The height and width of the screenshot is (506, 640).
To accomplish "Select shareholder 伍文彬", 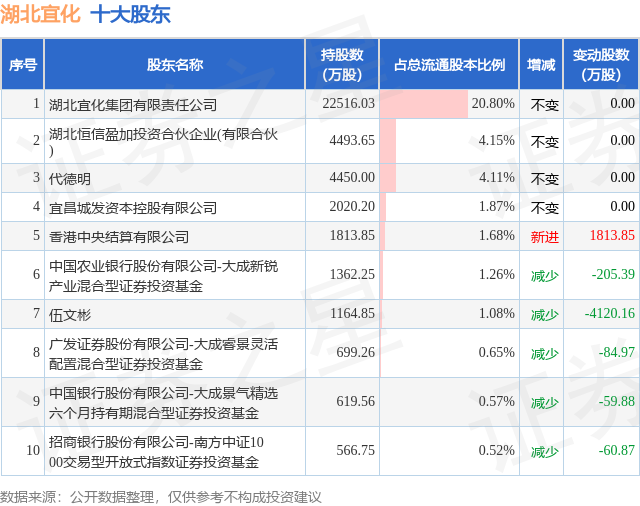I will tap(70, 315).
